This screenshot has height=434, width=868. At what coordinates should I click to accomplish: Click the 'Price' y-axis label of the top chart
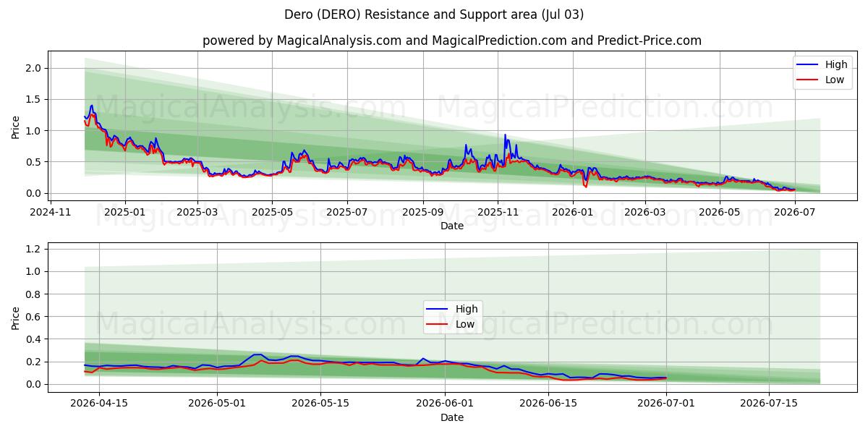tap(16, 126)
